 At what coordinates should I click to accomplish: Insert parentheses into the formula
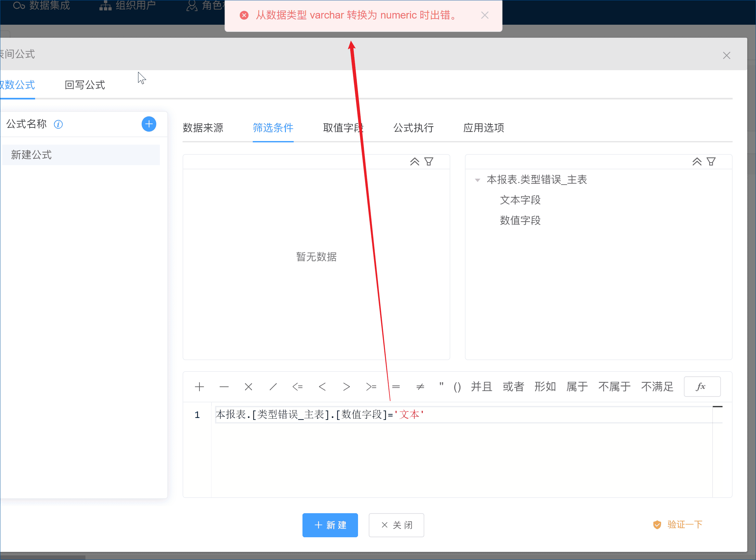457,387
